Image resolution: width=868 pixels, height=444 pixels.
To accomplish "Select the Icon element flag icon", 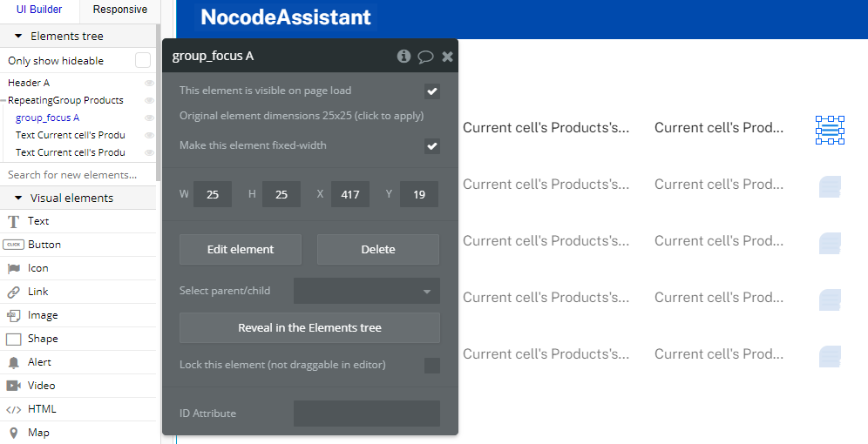I will (x=13, y=268).
